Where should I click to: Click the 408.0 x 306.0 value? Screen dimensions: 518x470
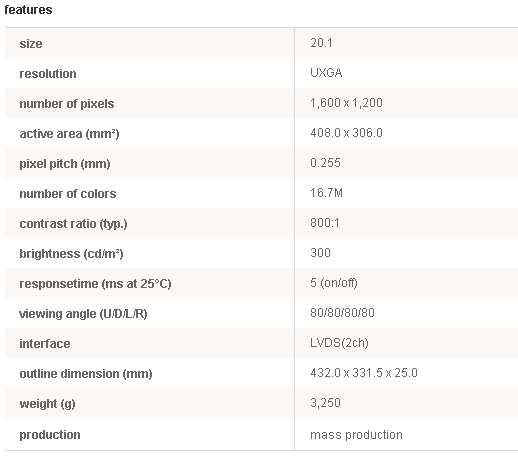coord(346,133)
